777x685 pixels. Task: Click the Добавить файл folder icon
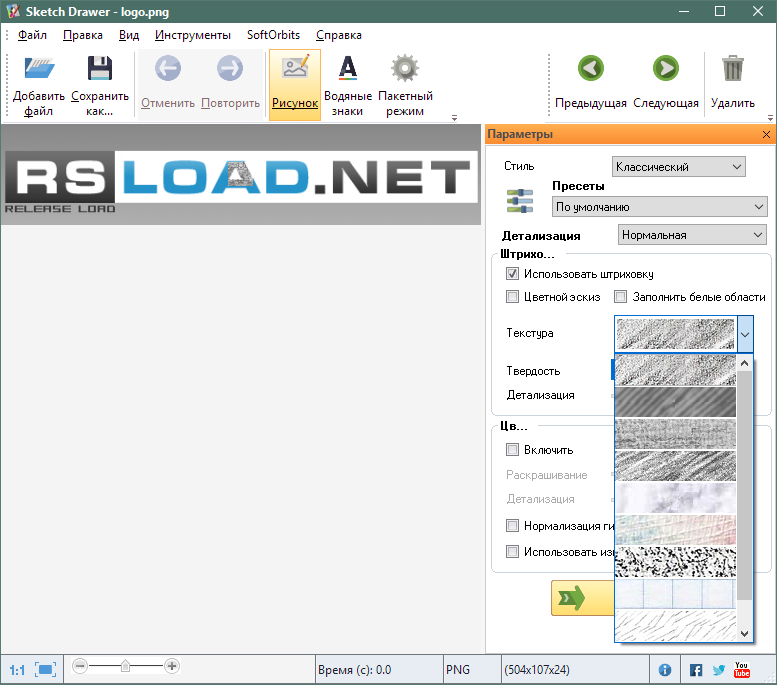coord(39,68)
